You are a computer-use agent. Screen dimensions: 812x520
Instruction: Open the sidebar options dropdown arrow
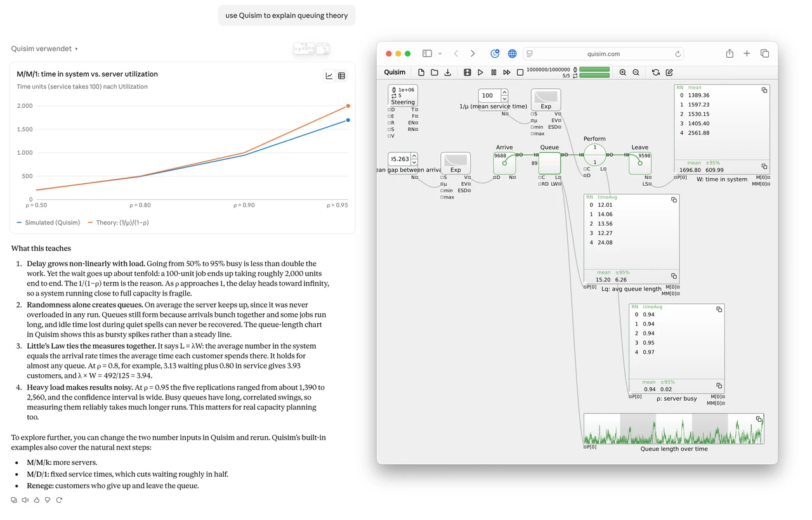point(440,54)
